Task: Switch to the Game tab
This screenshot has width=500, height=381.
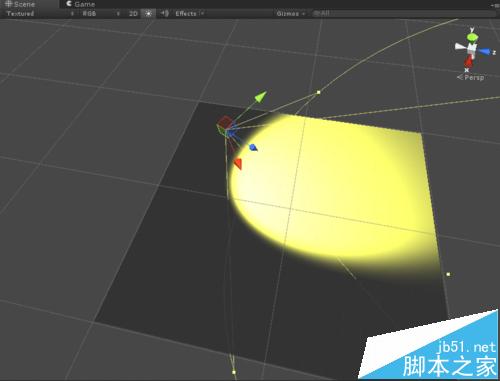Action: coord(81,4)
